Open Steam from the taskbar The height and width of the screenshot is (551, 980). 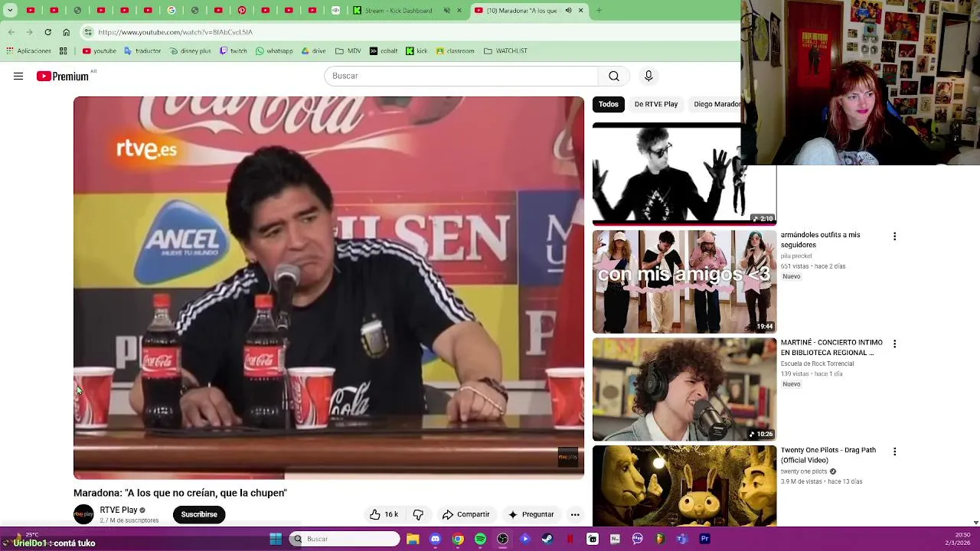pyautogui.click(x=547, y=539)
